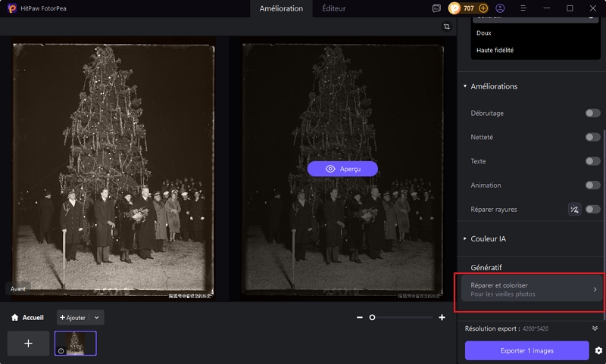Image resolution: width=606 pixels, height=364 pixels.
Task: Enable the Débruitage toggle
Action: (592, 114)
